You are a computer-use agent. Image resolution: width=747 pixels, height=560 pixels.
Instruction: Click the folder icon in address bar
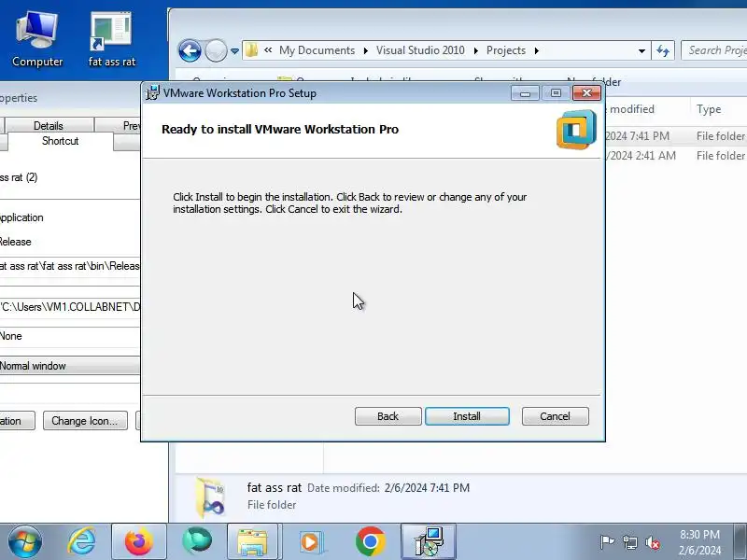coord(252,50)
